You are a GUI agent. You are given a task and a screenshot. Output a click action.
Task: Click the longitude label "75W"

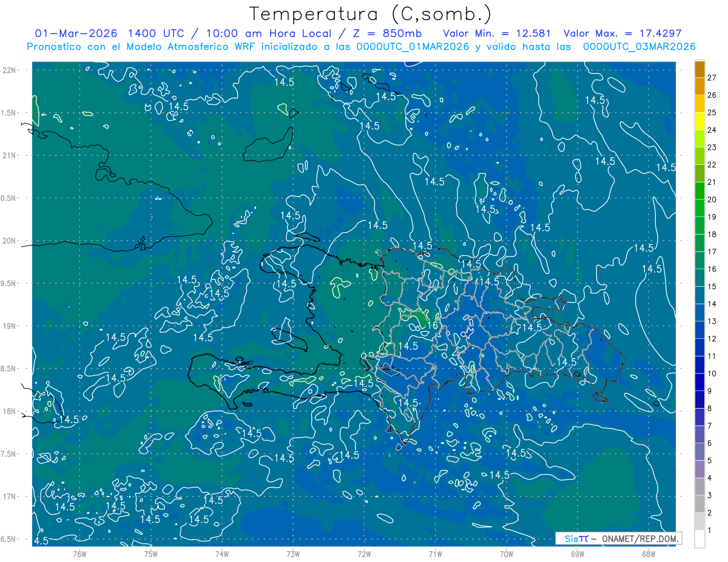[151, 554]
